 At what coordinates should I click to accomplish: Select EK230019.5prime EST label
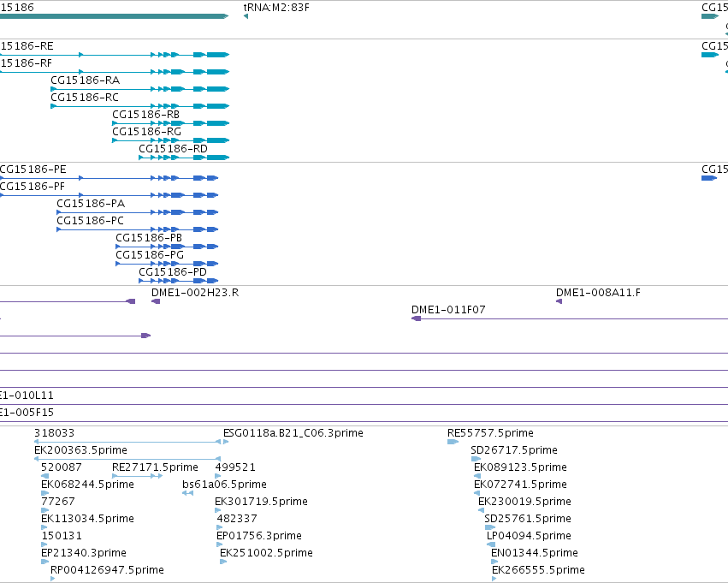click(x=524, y=502)
